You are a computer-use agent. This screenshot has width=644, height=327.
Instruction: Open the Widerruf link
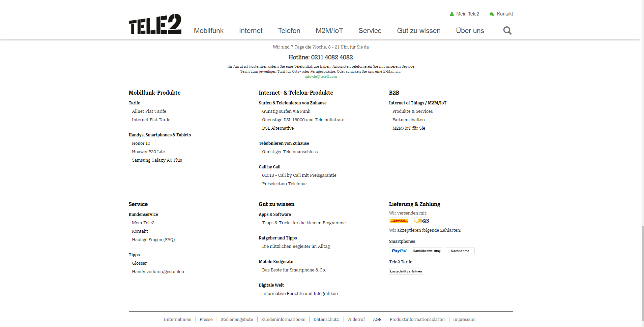tap(356, 320)
